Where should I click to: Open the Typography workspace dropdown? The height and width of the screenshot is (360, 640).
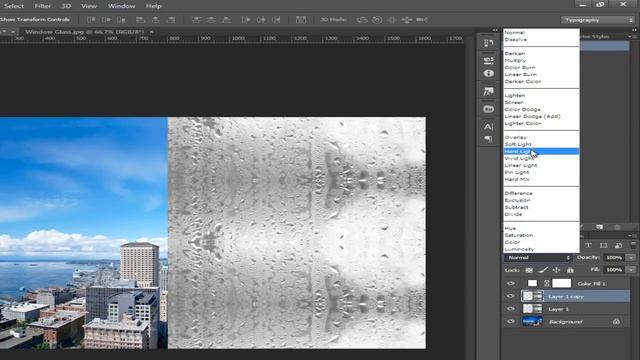pyautogui.click(x=598, y=20)
